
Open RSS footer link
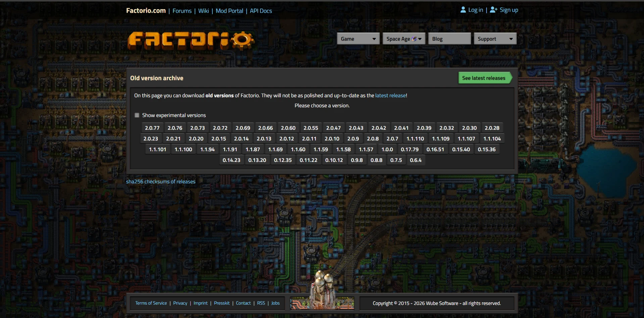tap(261, 303)
